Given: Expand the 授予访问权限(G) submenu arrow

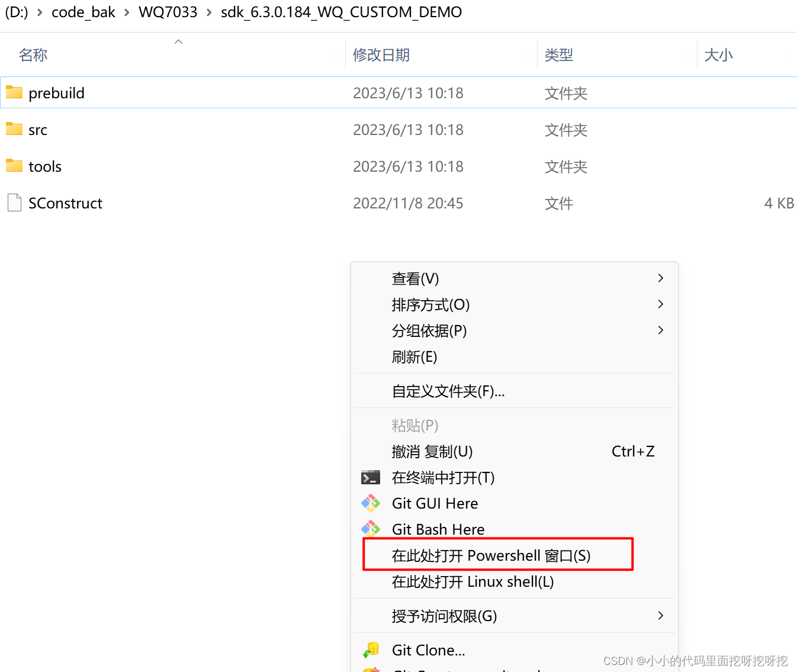Looking at the screenshot, I should 661,615.
